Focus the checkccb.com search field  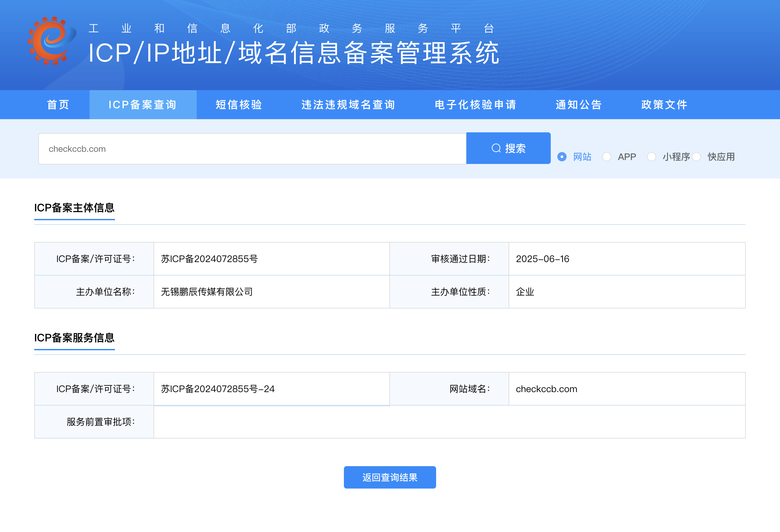[252, 148]
